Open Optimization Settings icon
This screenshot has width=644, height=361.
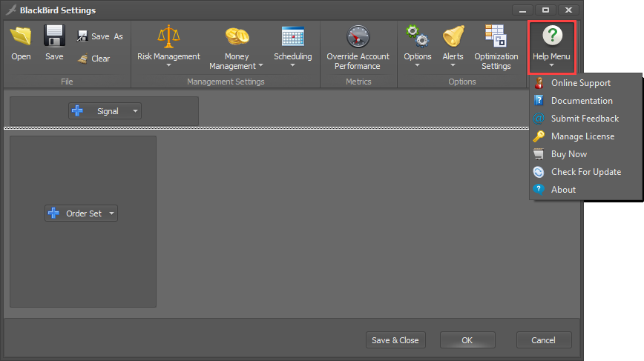496,36
